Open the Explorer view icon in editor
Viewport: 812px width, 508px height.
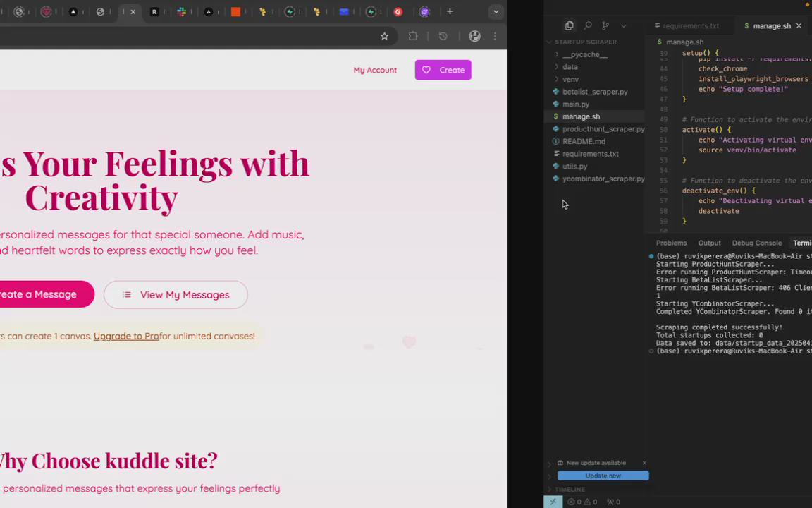click(x=569, y=25)
